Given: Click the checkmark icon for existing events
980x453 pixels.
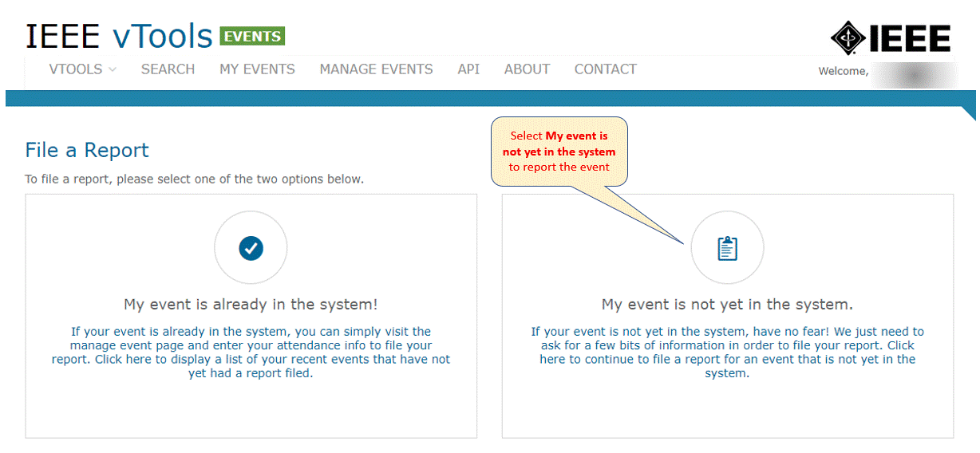Looking at the screenshot, I should (251, 249).
